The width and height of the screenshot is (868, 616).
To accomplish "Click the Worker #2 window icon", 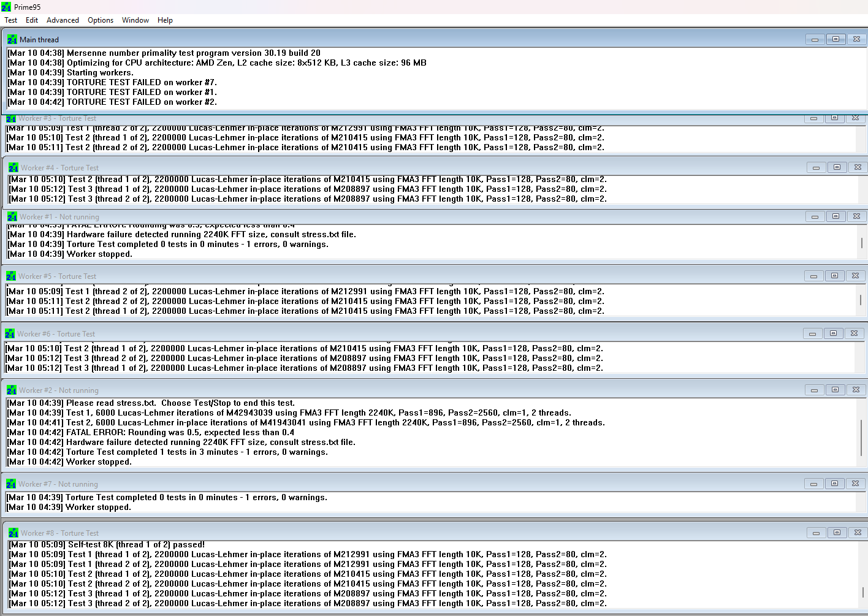I will pos(12,390).
